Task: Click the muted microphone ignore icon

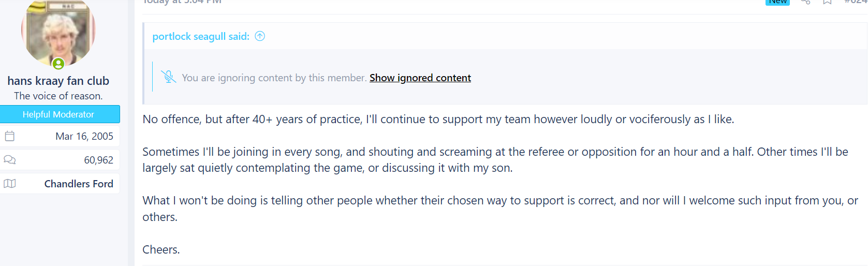Action: (x=168, y=77)
